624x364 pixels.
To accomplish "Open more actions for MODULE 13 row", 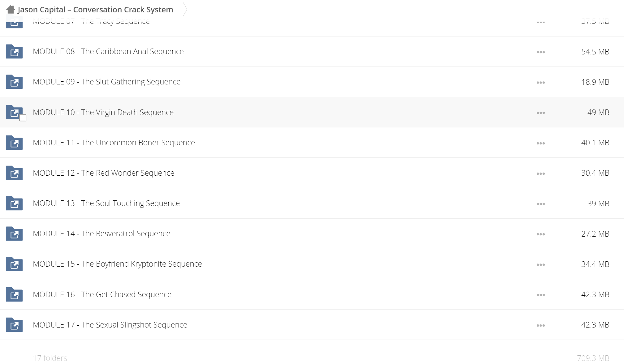I will [540, 204].
